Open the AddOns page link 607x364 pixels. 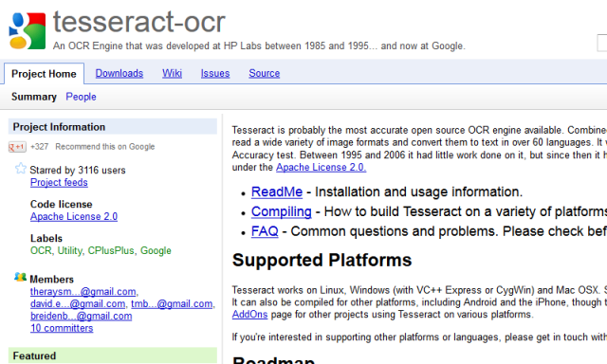pos(249,314)
